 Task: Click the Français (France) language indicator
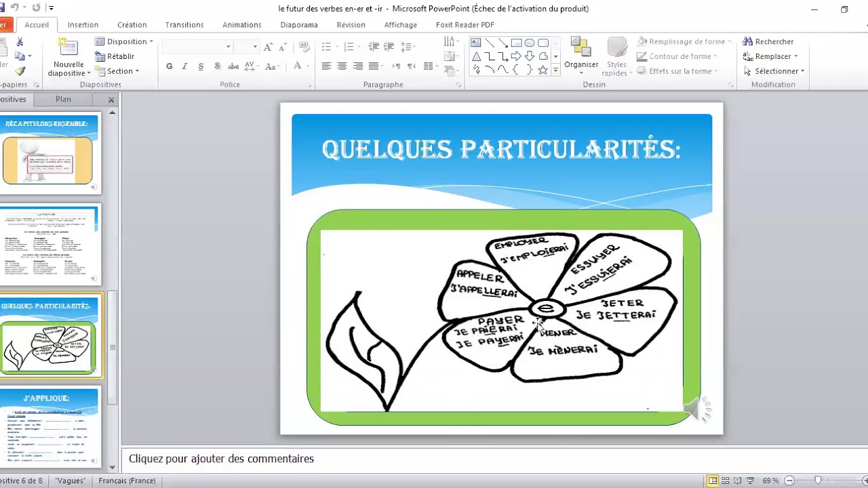127,481
